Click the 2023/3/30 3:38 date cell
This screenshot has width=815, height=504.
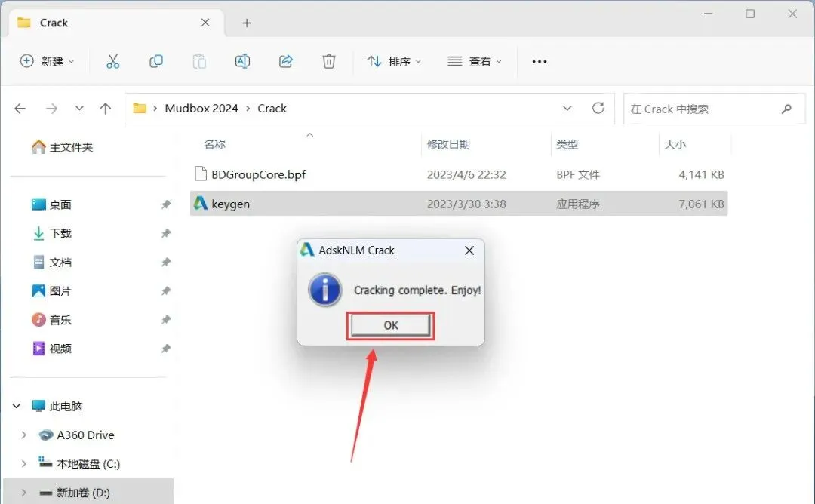[x=466, y=204]
